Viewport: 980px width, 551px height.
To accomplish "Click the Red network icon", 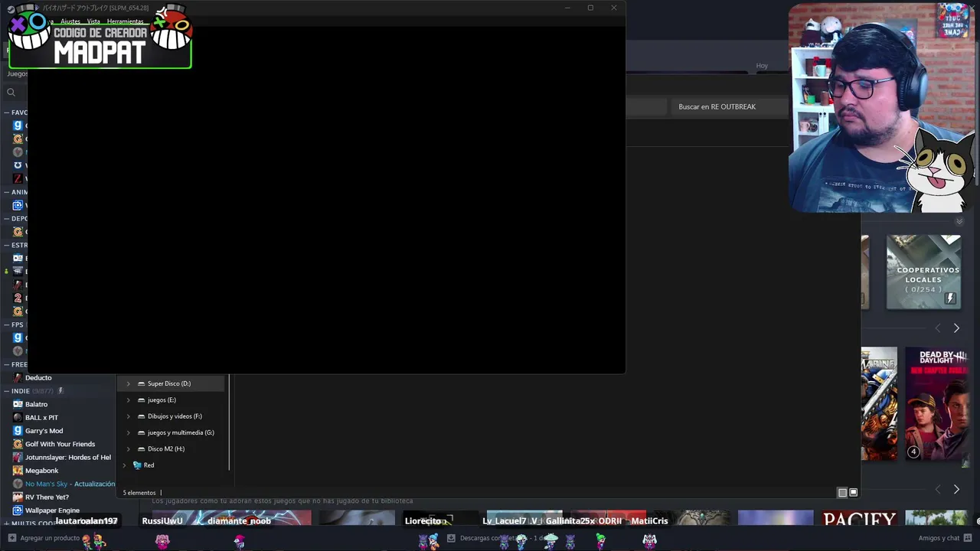I will (x=138, y=465).
